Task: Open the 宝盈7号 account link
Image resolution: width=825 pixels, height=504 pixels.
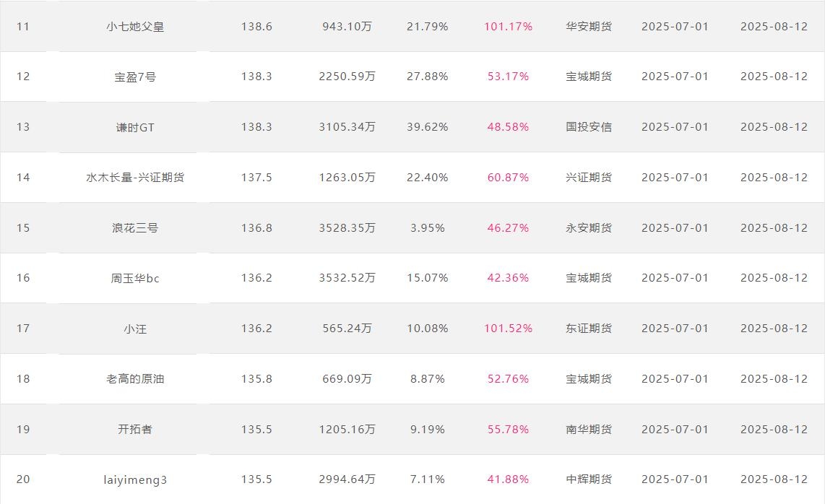Action: (135, 77)
